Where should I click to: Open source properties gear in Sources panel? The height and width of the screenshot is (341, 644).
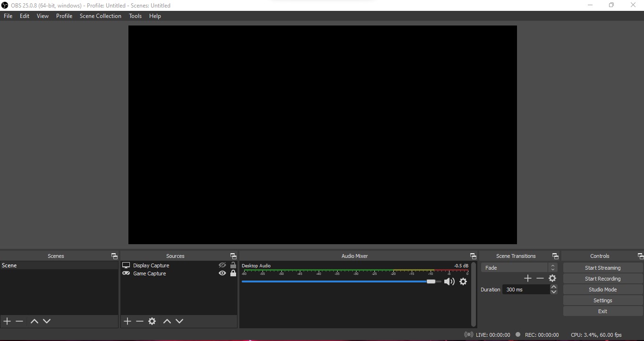pyautogui.click(x=152, y=321)
